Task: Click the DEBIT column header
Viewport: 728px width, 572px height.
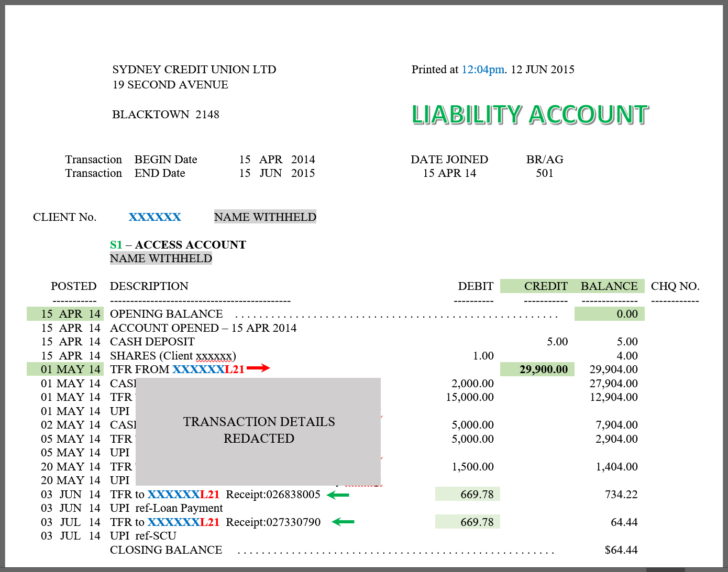Action: [x=476, y=286]
